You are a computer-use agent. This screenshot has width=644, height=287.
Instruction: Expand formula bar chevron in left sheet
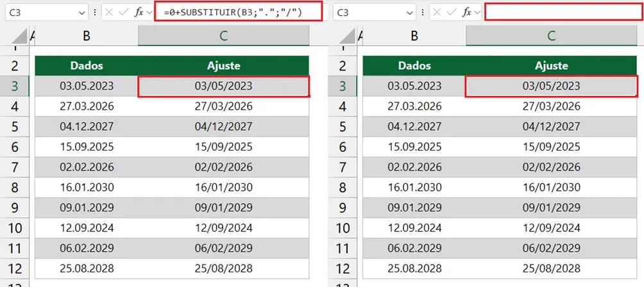coord(149,13)
